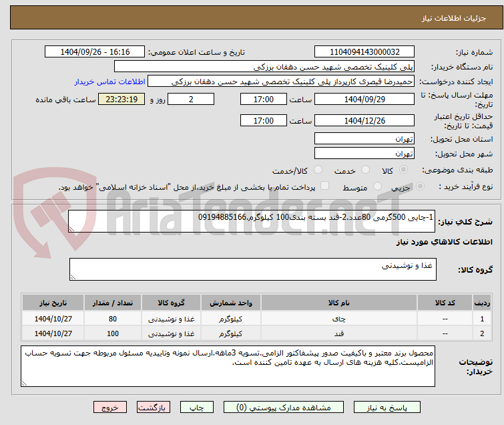Click the resize handle of گروه کالا box
This screenshot has width=504, height=425.
click(x=73, y=277)
